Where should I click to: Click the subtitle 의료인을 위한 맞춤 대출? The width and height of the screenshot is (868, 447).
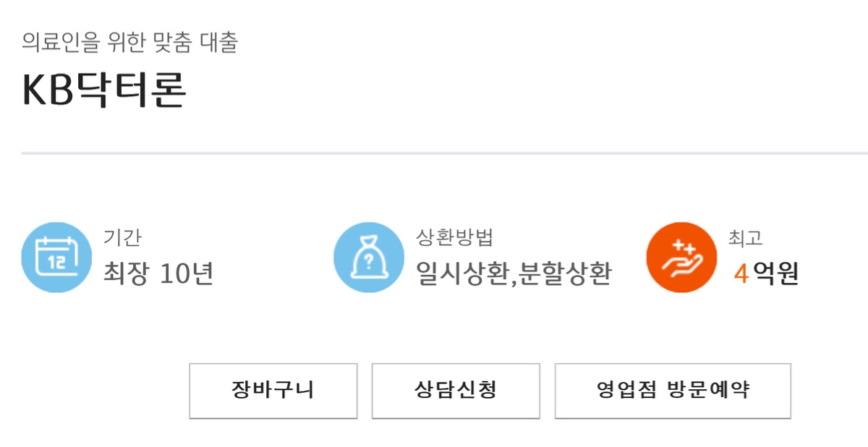[130, 42]
